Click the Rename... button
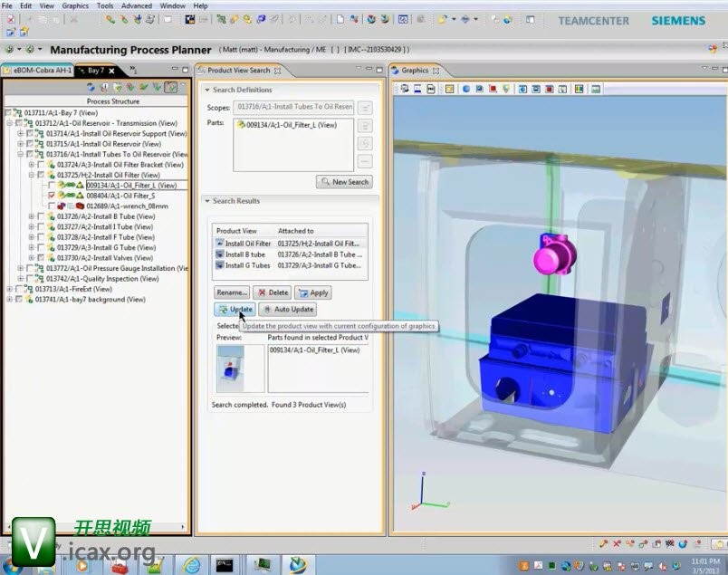Viewport: 728px width, 575px height. tap(232, 292)
